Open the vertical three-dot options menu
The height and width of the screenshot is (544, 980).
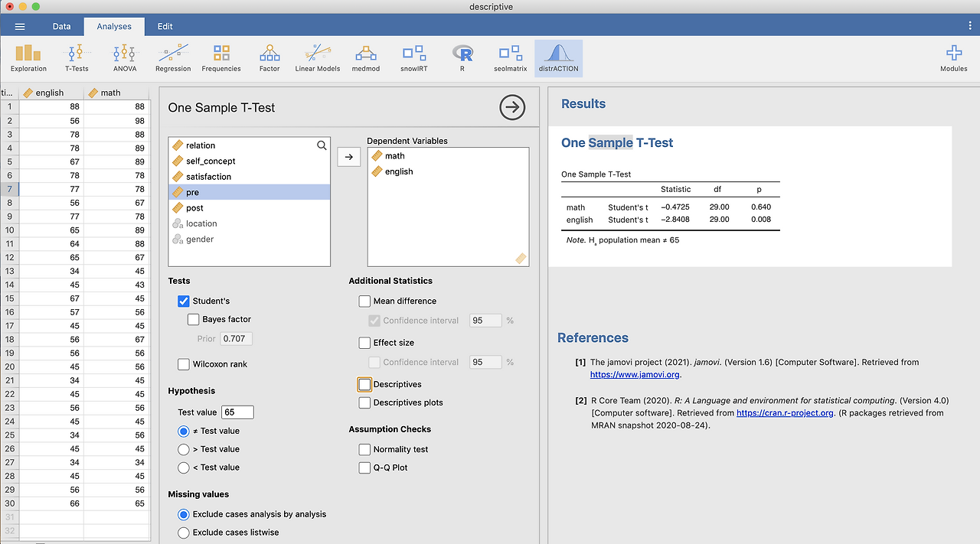[x=970, y=26]
